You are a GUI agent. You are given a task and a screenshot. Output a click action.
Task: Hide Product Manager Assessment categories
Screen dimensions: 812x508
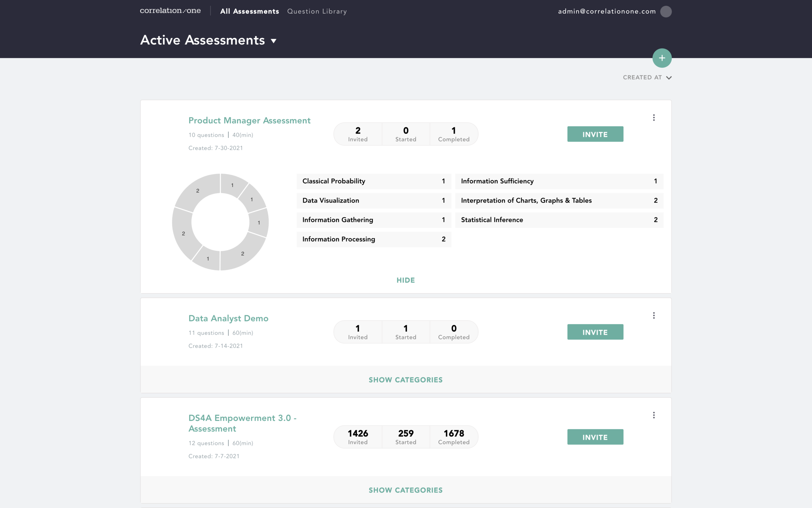pyautogui.click(x=405, y=280)
